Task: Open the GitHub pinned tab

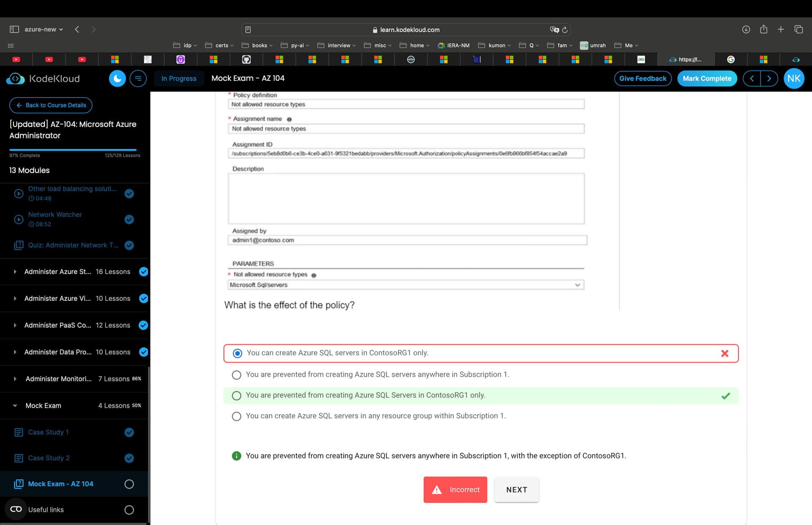Action: coord(246,60)
